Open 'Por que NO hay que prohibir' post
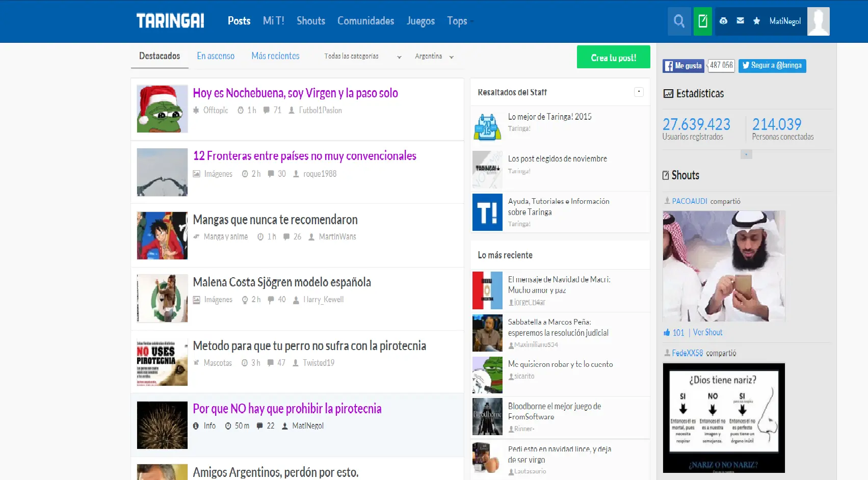 (287, 409)
